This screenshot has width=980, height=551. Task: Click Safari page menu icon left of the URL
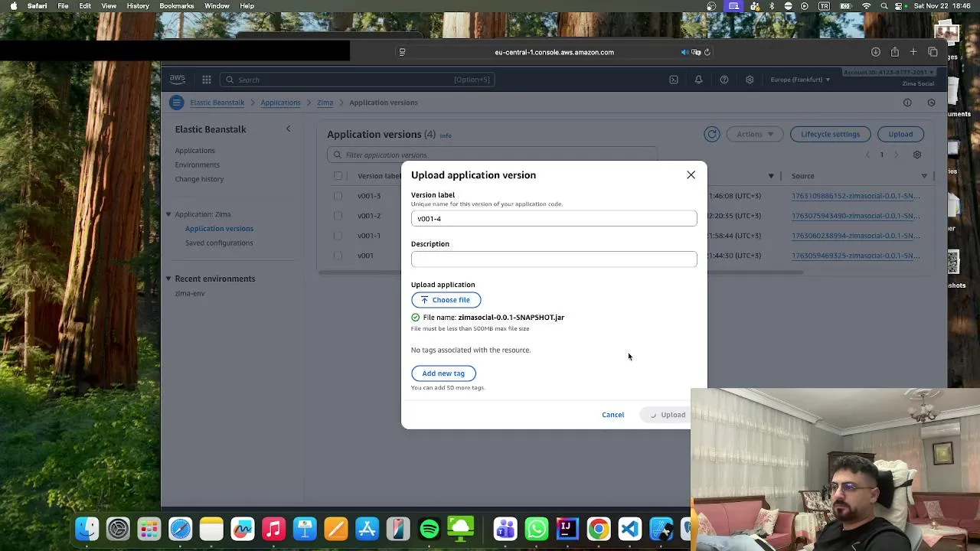tap(402, 52)
